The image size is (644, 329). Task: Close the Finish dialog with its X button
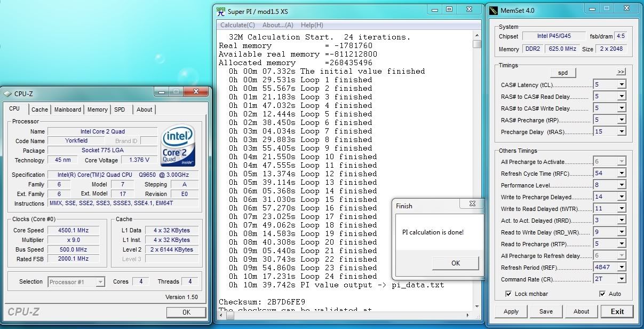(472, 204)
